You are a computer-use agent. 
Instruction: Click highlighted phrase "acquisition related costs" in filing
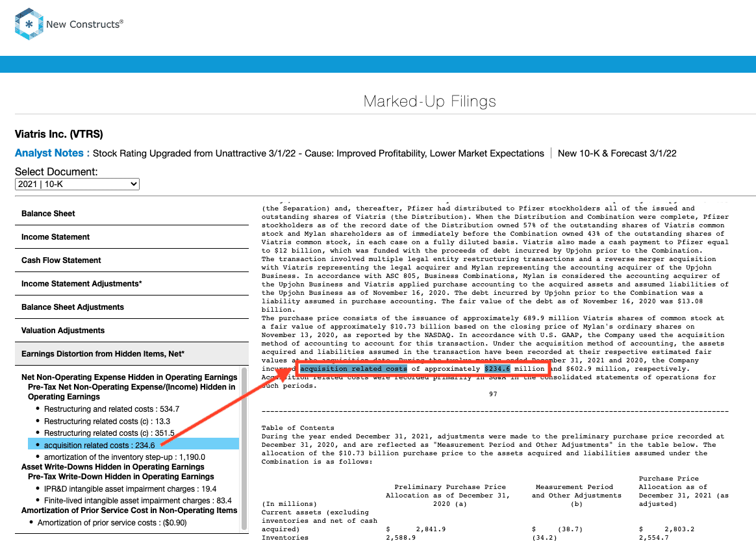tap(353, 369)
